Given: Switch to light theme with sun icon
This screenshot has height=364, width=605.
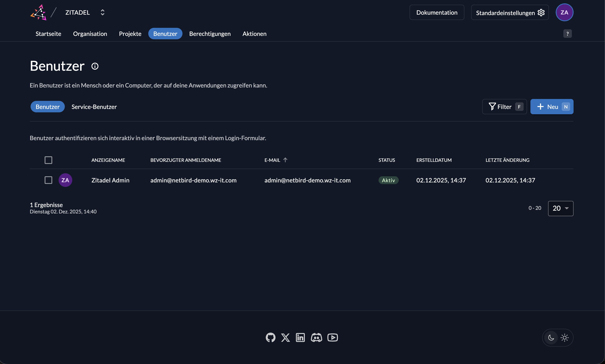Looking at the screenshot, I should [x=564, y=338].
